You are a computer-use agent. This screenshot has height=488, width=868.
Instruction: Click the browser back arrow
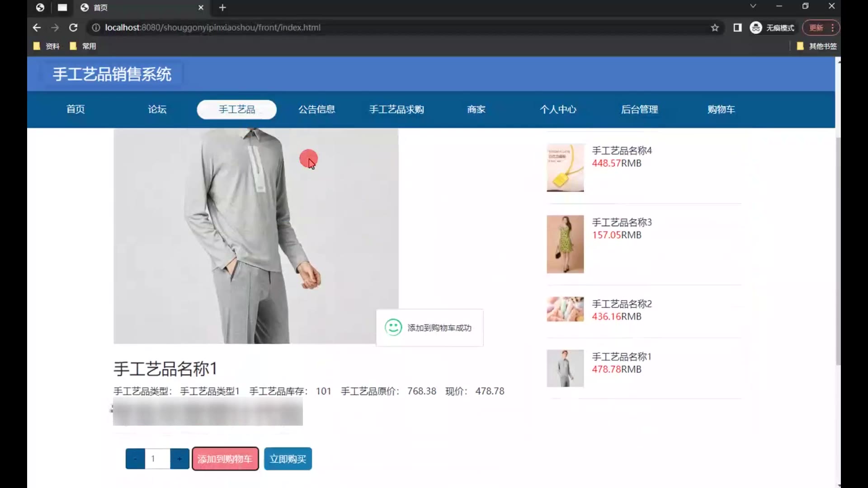click(x=37, y=28)
